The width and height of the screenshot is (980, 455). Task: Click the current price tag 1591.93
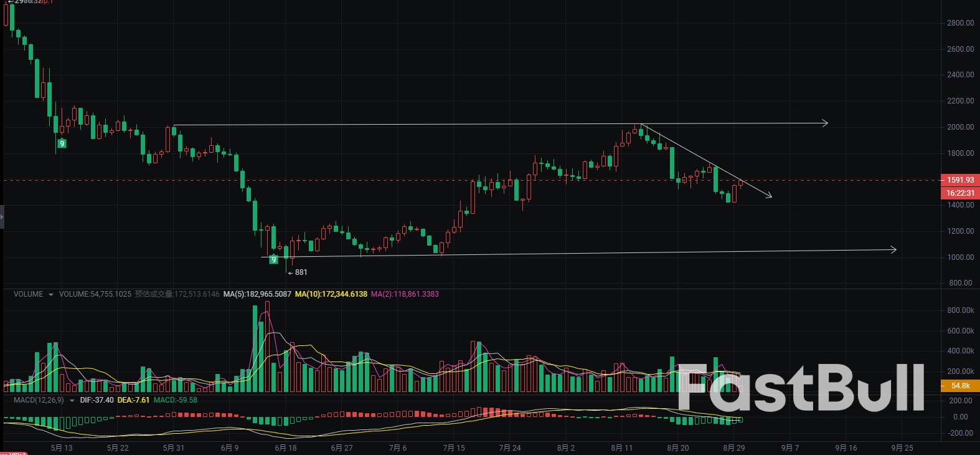point(959,180)
